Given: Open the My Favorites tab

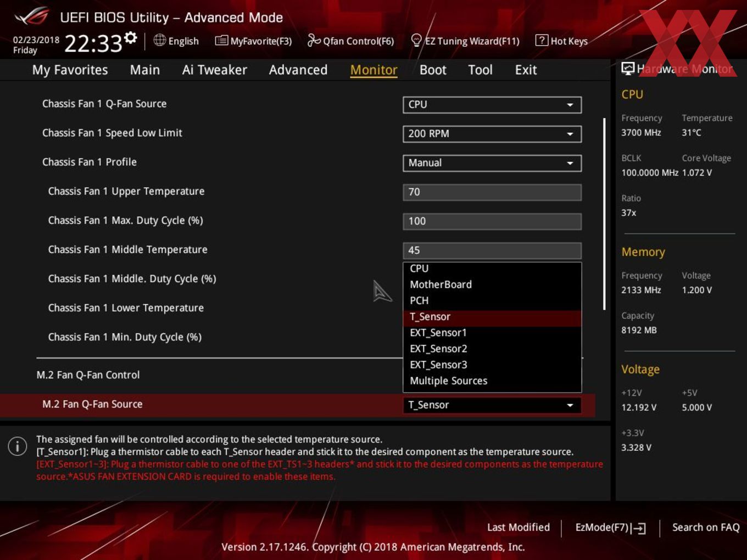Looking at the screenshot, I should coord(70,70).
